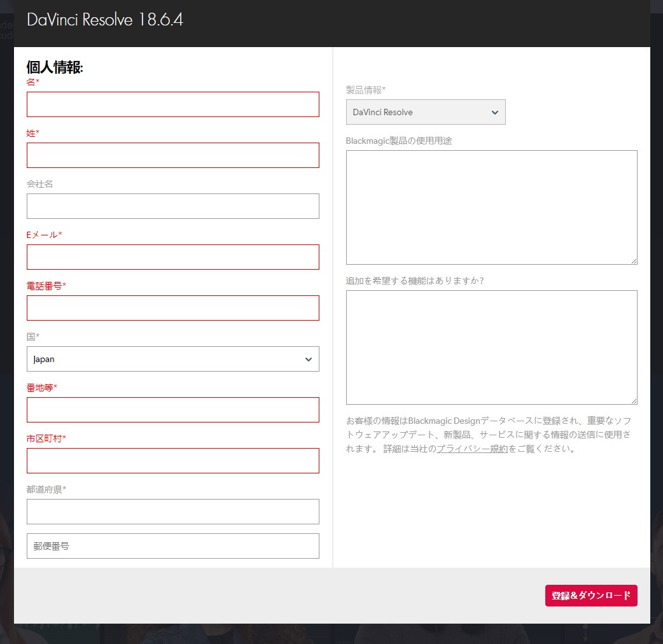
Task: Click the 名 (first name) input field
Action: click(x=173, y=104)
